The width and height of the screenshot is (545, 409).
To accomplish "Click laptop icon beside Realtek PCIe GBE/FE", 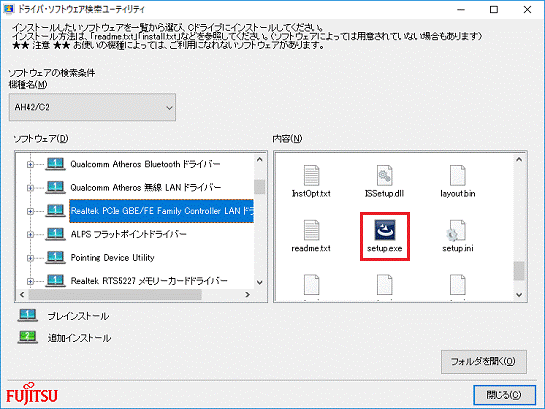I will tap(55, 211).
